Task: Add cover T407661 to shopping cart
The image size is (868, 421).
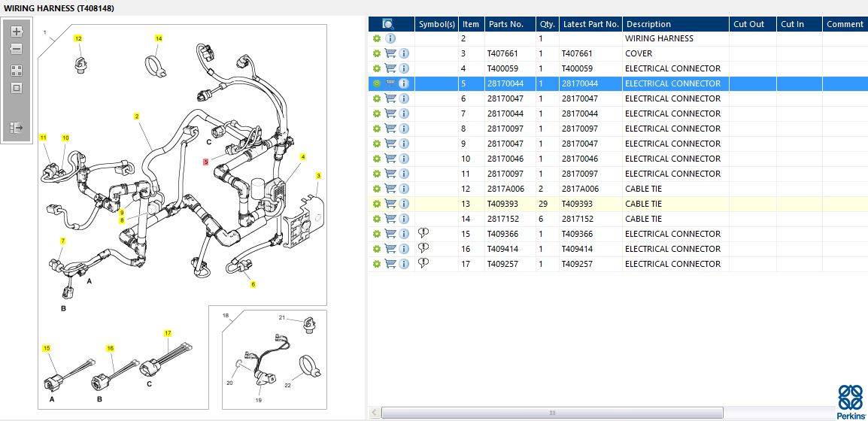Action: tap(390, 53)
